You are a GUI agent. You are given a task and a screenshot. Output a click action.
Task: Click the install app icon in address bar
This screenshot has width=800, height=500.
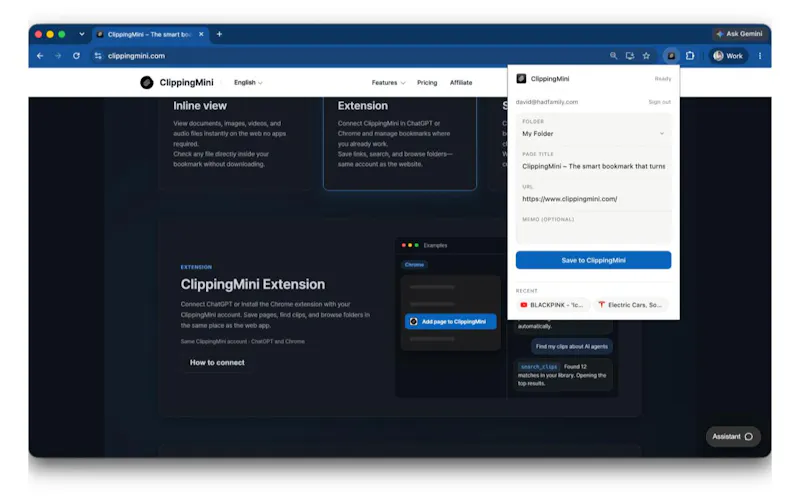click(x=630, y=56)
